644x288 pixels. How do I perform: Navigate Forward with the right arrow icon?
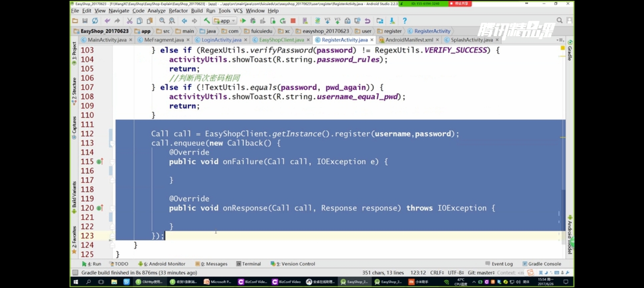194,21
